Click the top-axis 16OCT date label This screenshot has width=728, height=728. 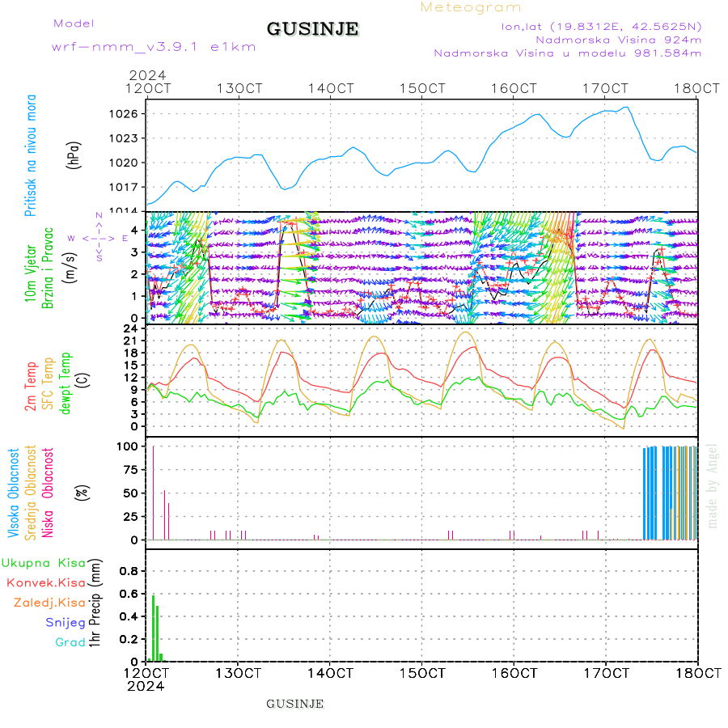514,89
